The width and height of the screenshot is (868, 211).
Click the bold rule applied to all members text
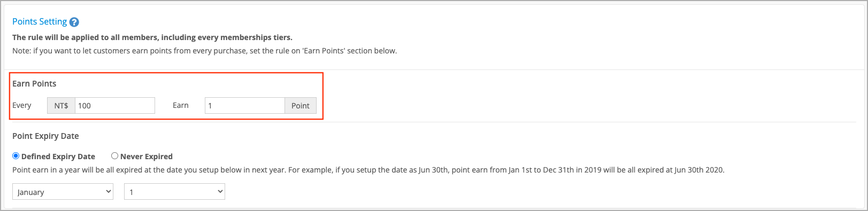coord(152,37)
